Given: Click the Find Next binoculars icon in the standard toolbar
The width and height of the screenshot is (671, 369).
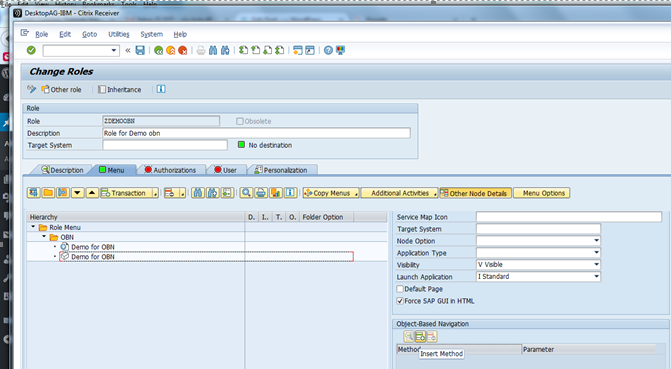Looking at the screenshot, I should tap(225, 51).
